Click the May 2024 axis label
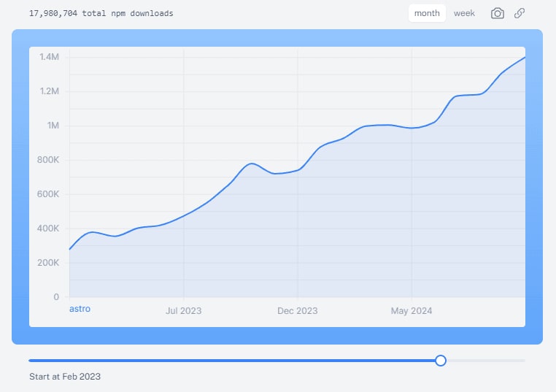The width and height of the screenshot is (556, 392). pos(412,311)
